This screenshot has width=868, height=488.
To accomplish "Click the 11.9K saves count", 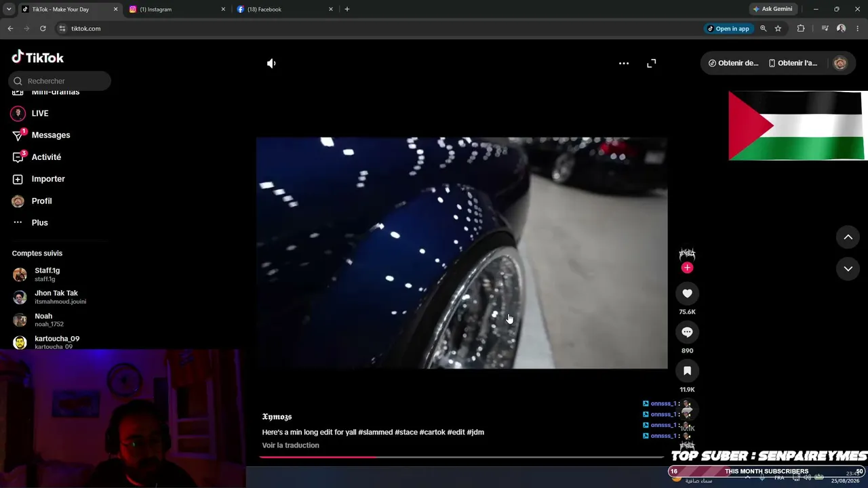I will (x=687, y=390).
